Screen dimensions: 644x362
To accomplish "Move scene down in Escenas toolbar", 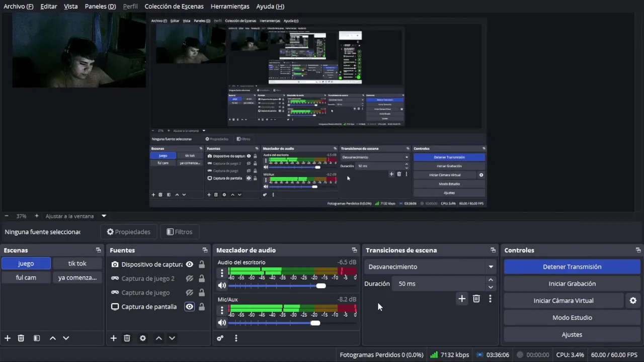I will (66, 338).
